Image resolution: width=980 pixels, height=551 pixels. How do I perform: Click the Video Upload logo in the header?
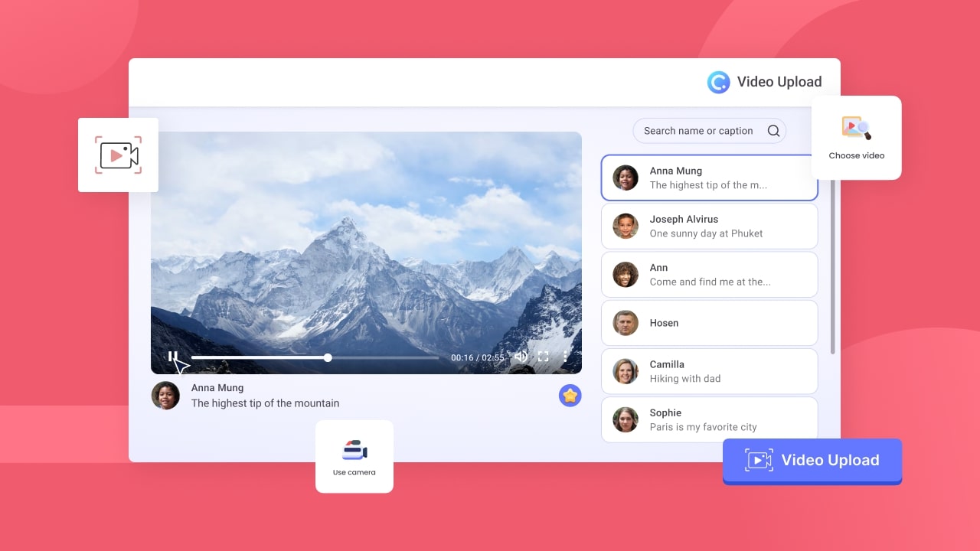pos(718,82)
